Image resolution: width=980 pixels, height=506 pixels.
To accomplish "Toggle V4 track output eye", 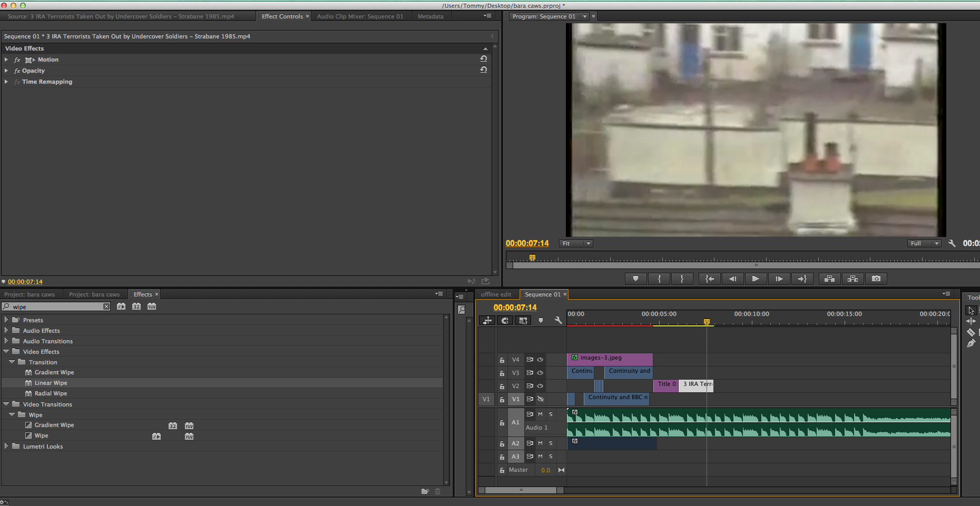I will tap(540, 360).
